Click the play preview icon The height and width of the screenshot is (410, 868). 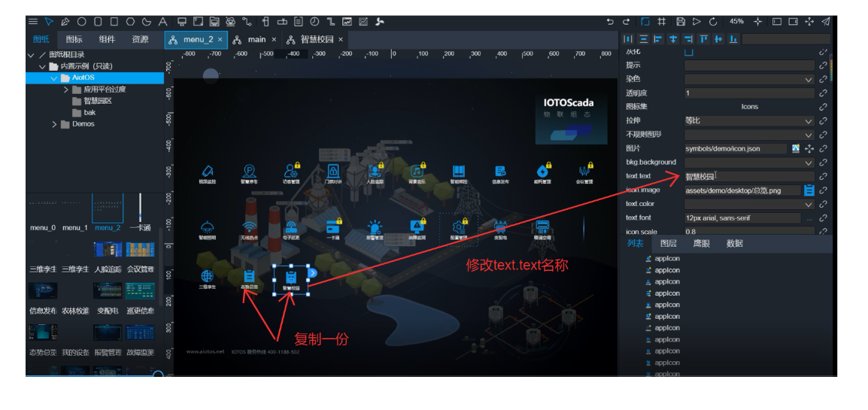(x=697, y=22)
